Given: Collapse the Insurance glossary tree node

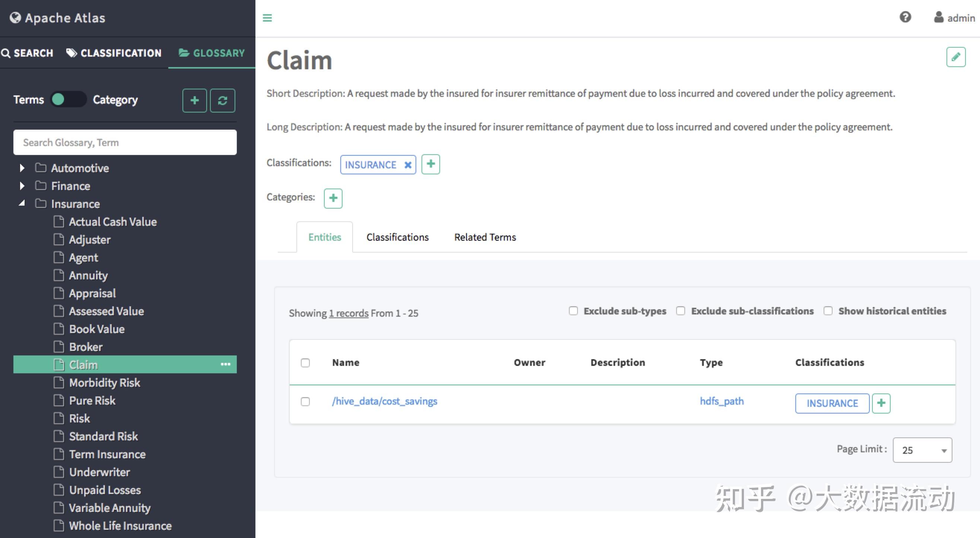Looking at the screenshot, I should click(22, 203).
